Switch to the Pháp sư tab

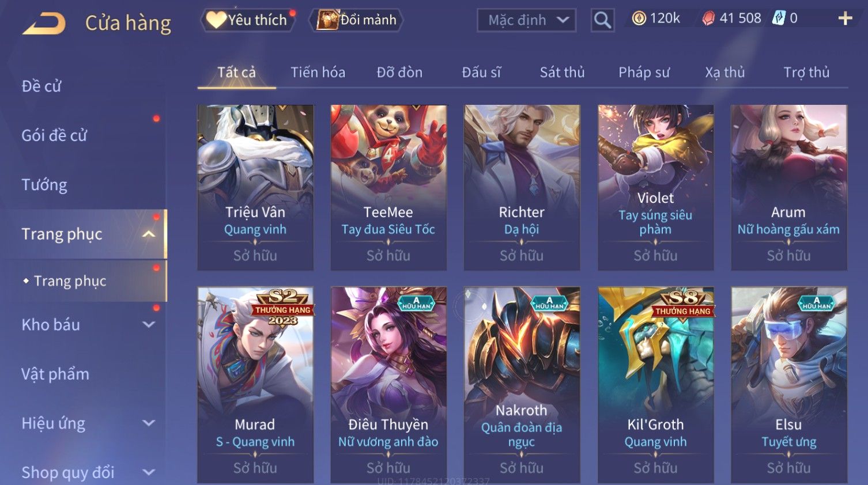tap(644, 72)
